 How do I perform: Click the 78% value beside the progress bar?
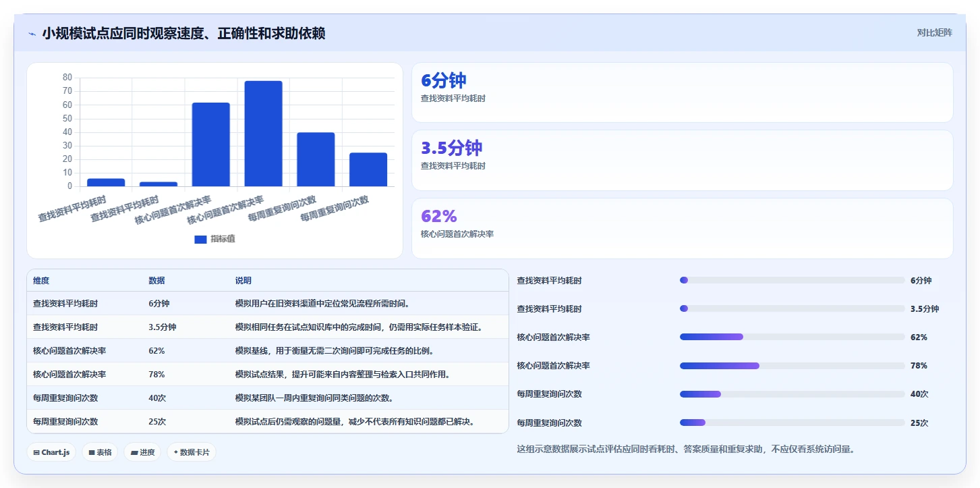919,366
